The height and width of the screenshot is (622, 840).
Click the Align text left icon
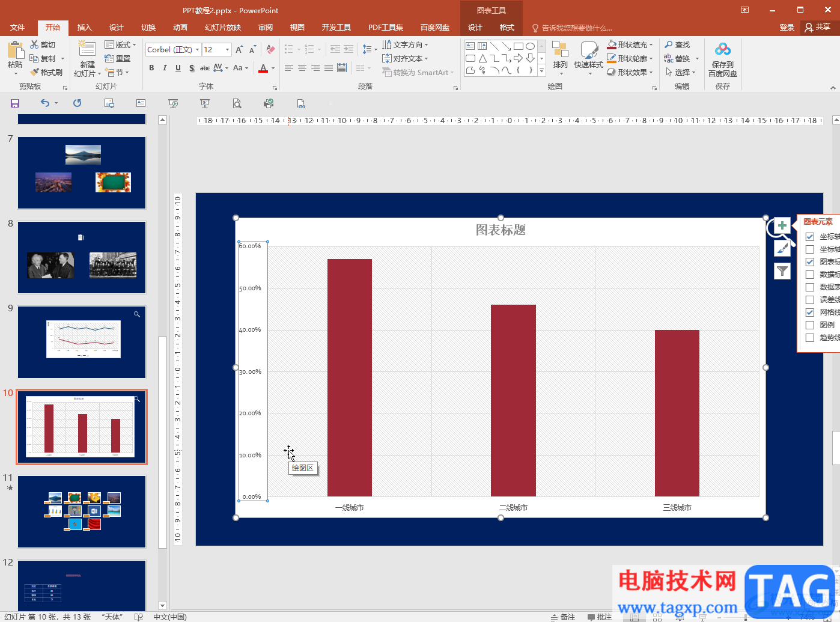[289, 68]
